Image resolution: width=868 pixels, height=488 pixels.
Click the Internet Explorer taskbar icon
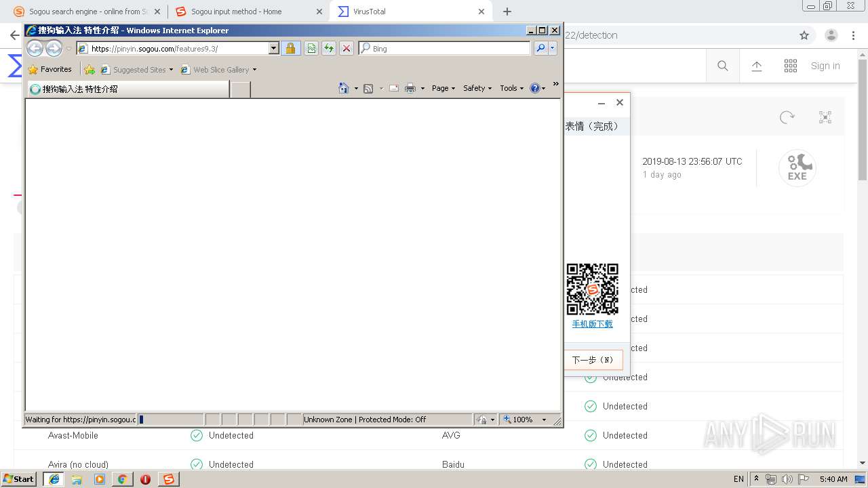click(x=54, y=479)
